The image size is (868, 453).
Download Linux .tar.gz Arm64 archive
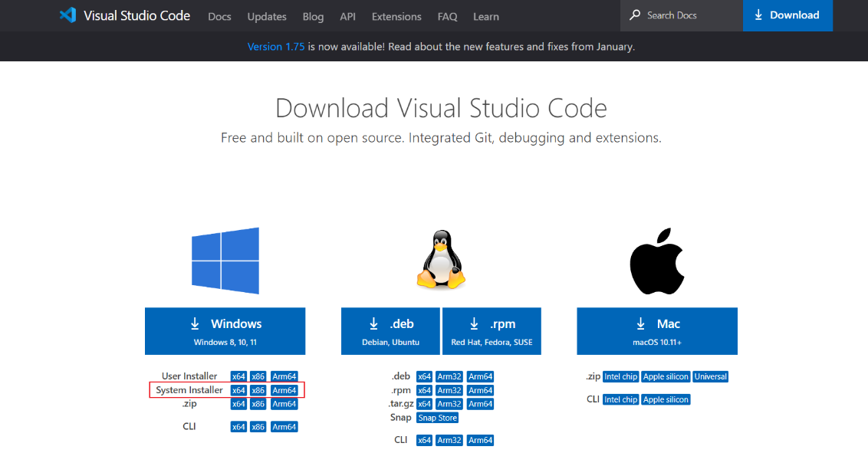pos(480,404)
